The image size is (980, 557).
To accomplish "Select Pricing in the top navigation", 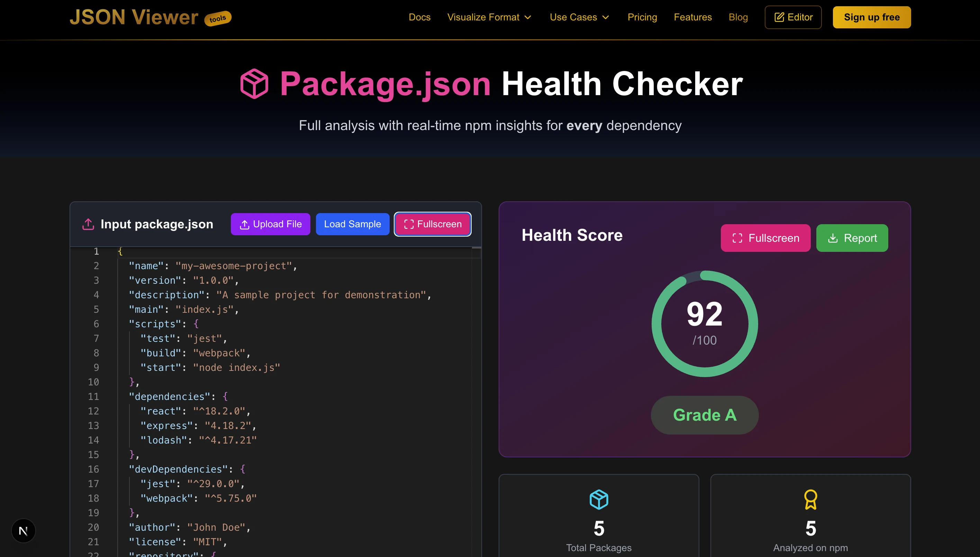I will tap(642, 17).
